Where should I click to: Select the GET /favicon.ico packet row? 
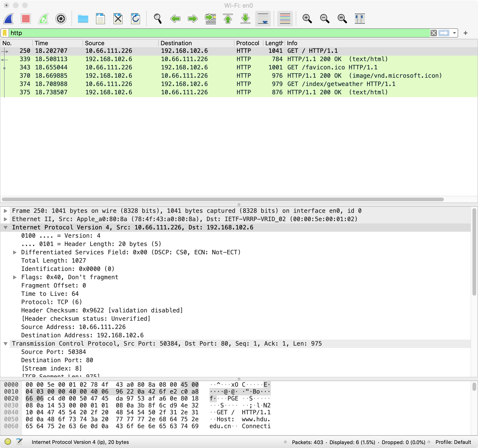[x=216, y=67]
